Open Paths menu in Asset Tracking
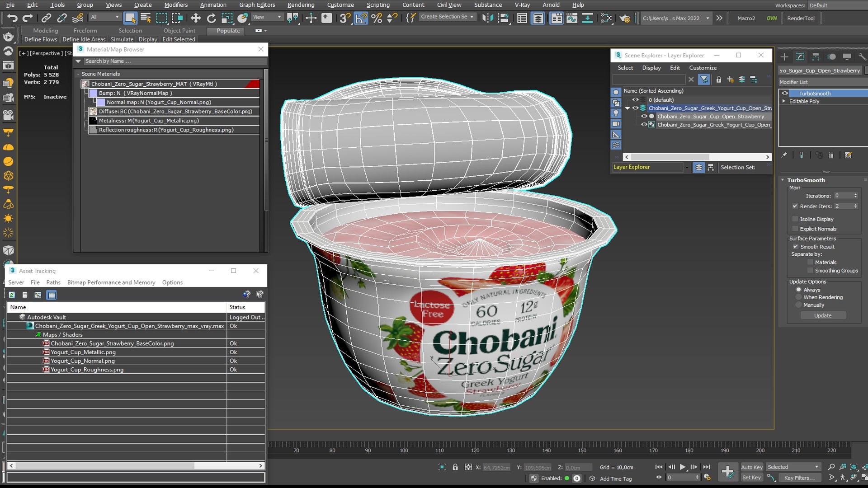This screenshot has width=868, height=488. pyautogui.click(x=53, y=282)
